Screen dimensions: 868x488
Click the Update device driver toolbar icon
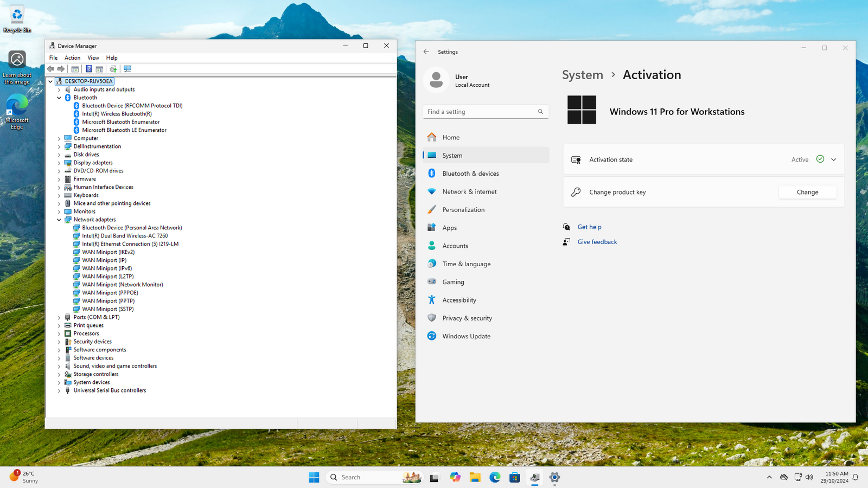pyautogui.click(x=113, y=69)
